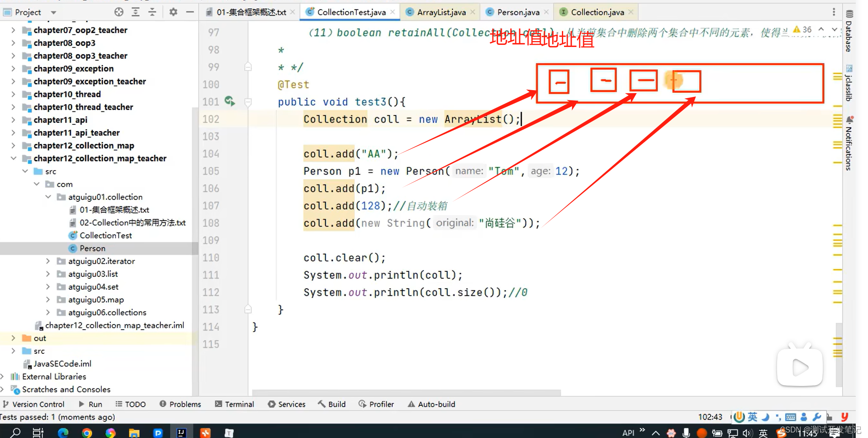
Task: Expand chapter12_collection_map module
Action: (13, 146)
